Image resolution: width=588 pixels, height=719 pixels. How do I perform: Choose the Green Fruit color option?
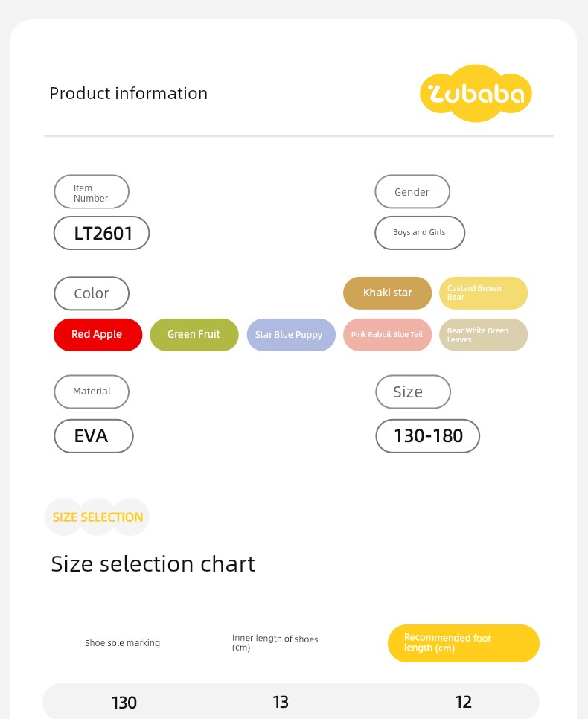click(194, 335)
